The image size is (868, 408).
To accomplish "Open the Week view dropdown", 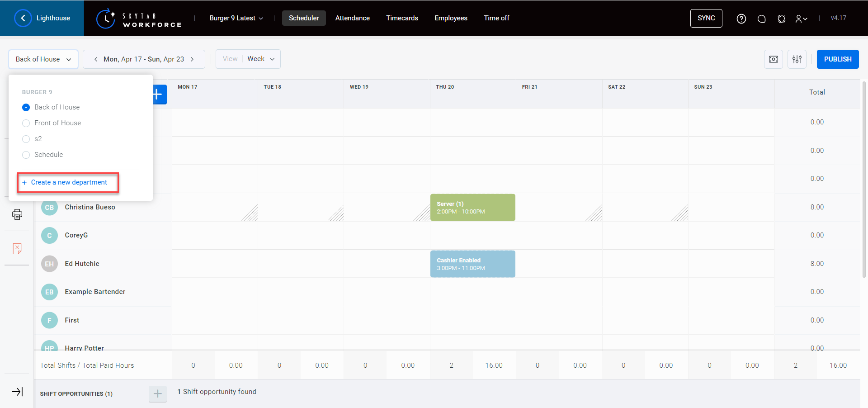I will click(261, 59).
